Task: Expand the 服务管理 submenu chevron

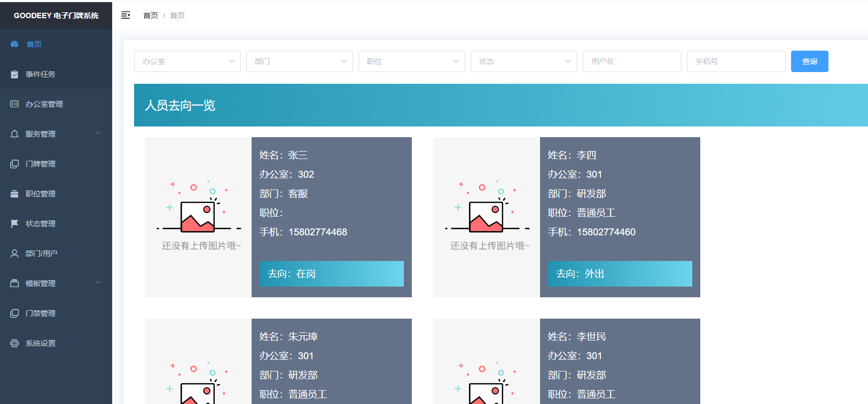Action: [x=98, y=133]
